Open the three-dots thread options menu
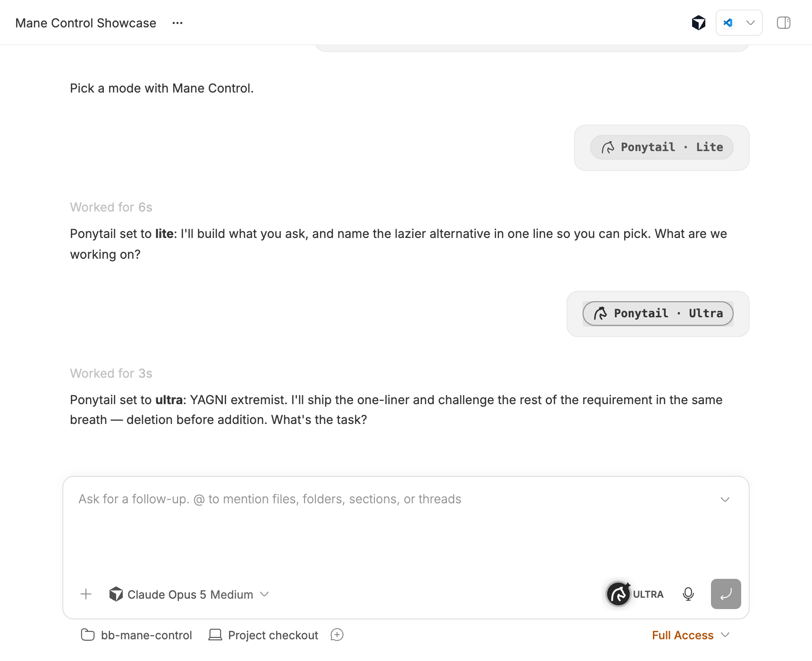Viewport: 812px width, 661px height. pos(178,23)
